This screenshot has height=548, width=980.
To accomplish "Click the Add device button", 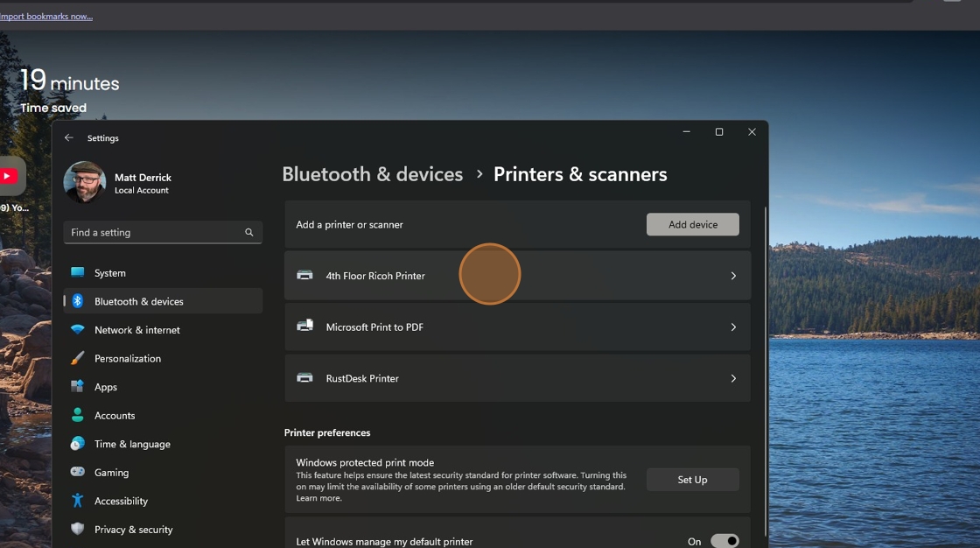I will coord(692,225).
